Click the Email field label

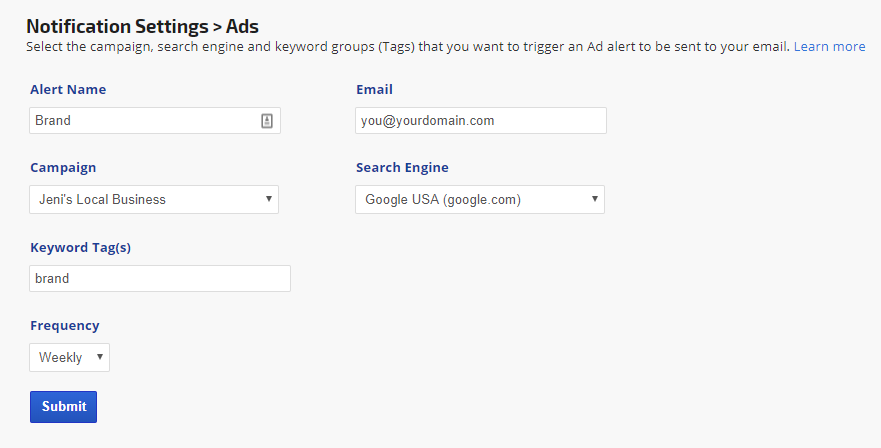pyautogui.click(x=374, y=90)
